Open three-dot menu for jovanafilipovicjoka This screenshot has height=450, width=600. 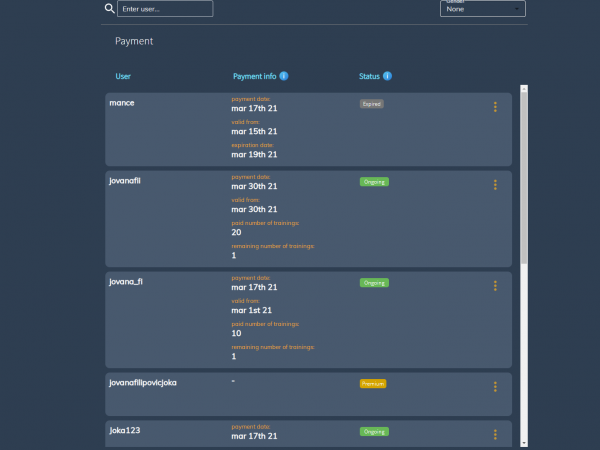click(x=495, y=387)
